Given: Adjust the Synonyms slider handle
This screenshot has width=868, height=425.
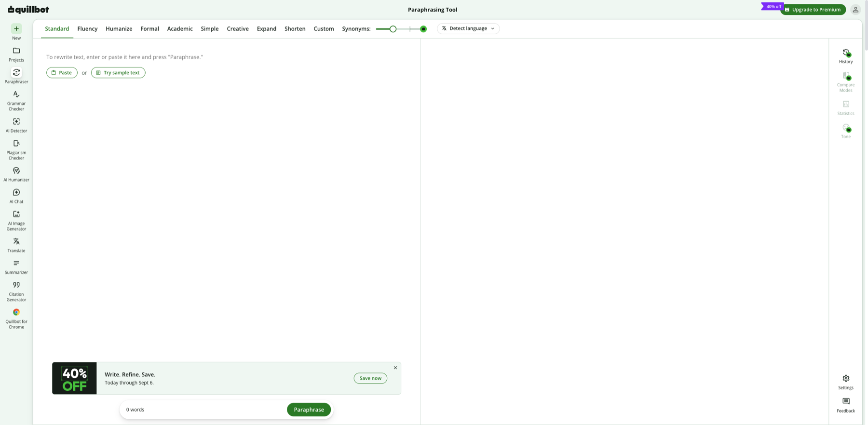Looking at the screenshot, I should tap(393, 29).
